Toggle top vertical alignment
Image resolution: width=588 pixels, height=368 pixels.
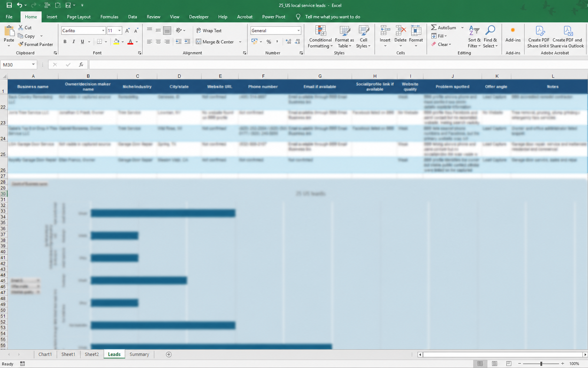(x=149, y=30)
